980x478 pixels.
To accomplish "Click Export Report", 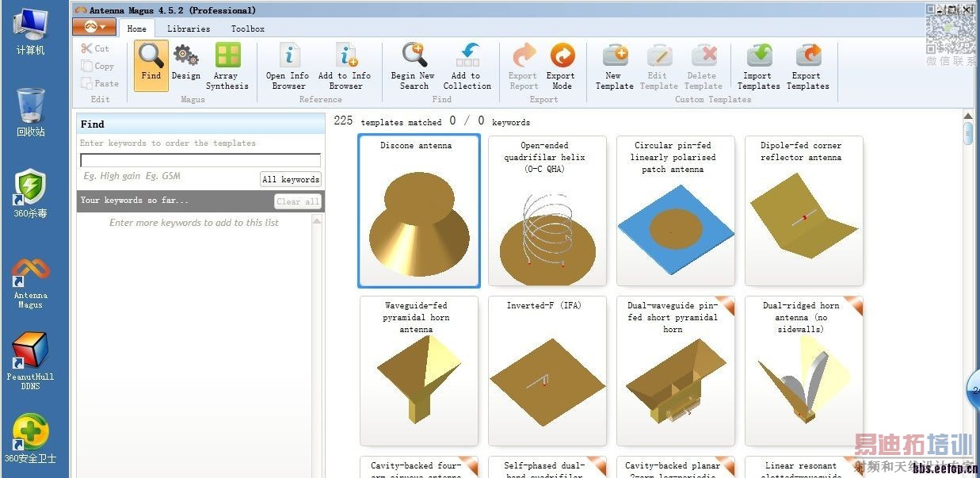I will pyautogui.click(x=524, y=67).
